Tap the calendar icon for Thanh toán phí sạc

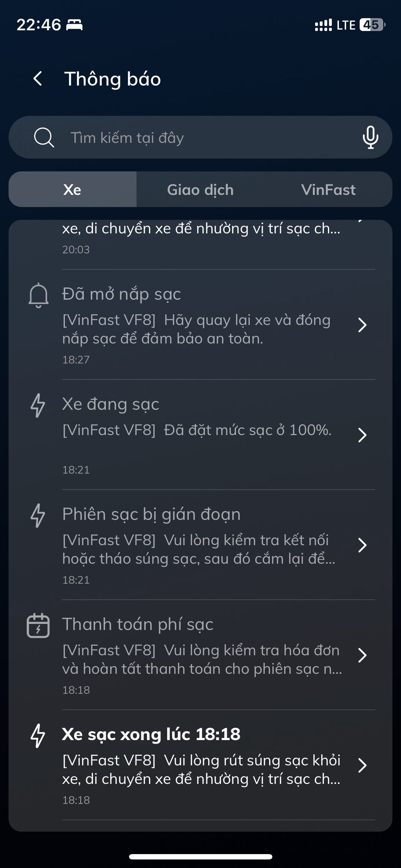(38, 625)
